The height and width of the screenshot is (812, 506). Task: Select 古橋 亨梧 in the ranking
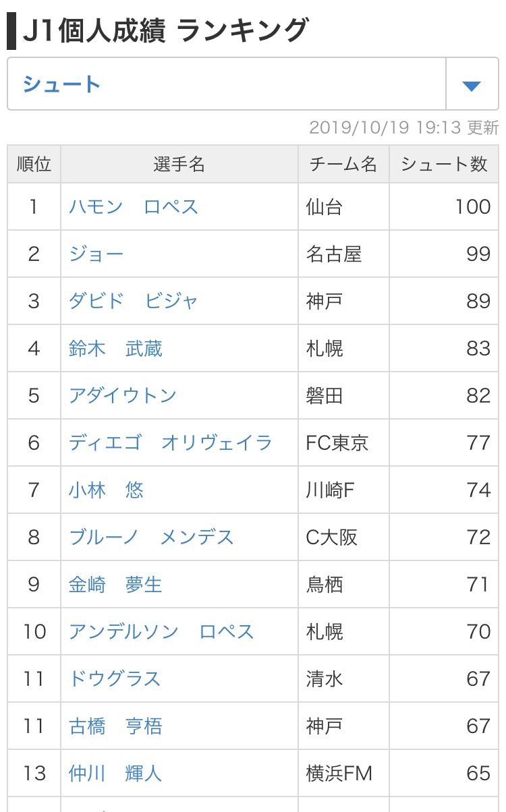[x=115, y=726]
